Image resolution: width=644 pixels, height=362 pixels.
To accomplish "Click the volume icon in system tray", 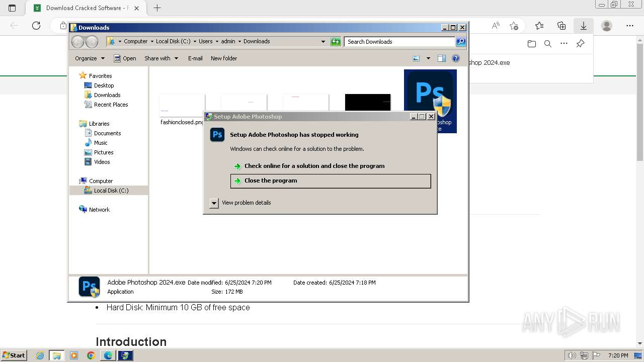I will [x=572, y=355].
